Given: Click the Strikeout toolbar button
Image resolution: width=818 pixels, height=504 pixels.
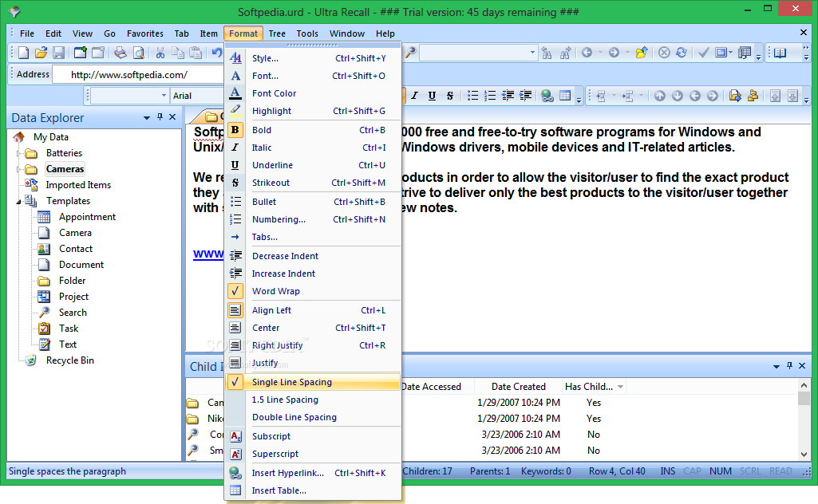Looking at the screenshot, I should coord(449,96).
